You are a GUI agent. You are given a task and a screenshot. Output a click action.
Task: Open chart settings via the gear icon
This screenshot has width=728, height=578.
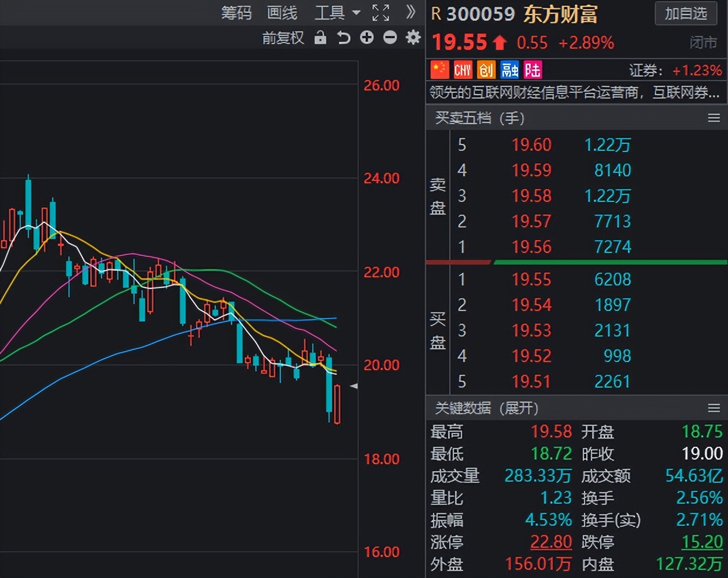pyautogui.click(x=412, y=37)
